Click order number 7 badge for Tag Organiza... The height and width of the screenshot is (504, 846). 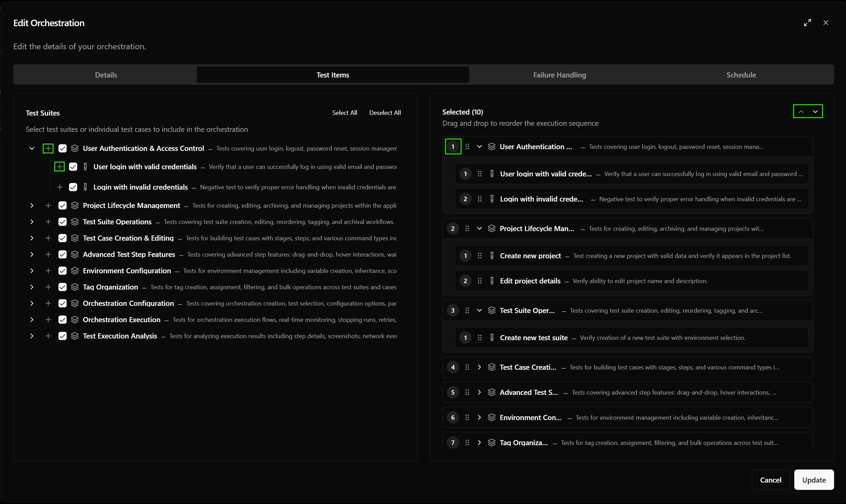click(x=453, y=443)
